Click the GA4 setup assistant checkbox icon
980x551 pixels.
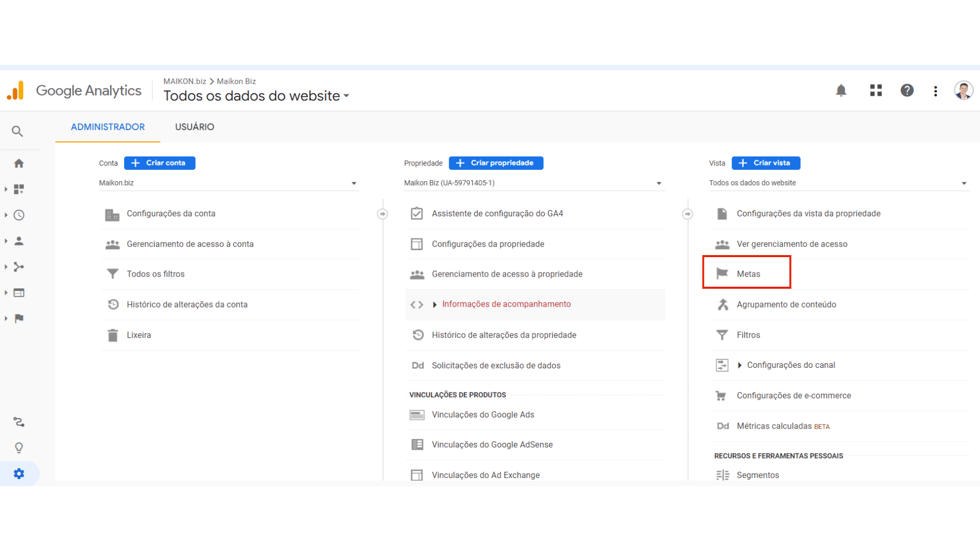(417, 213)
